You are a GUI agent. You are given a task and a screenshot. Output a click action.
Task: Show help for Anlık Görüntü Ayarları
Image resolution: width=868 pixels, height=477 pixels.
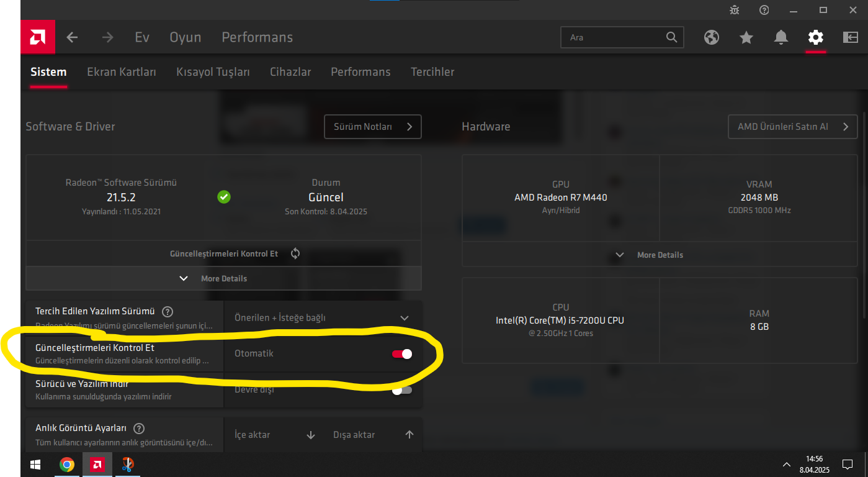139,428
